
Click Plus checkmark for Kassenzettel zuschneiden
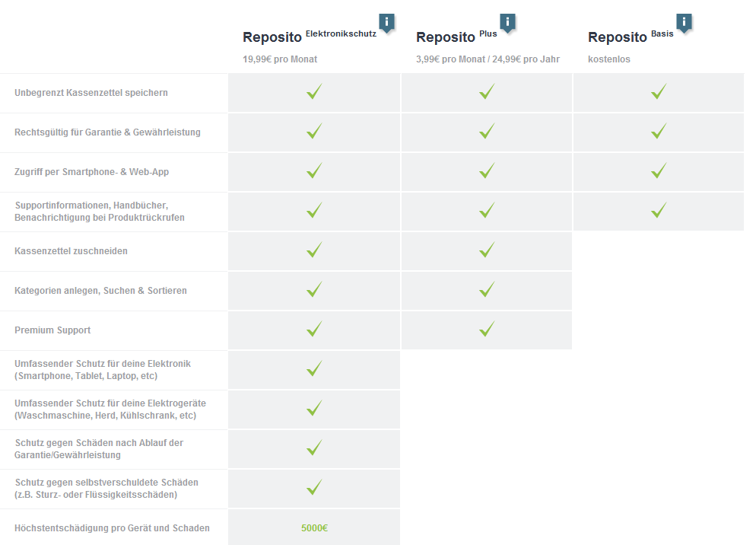[487, 250]
